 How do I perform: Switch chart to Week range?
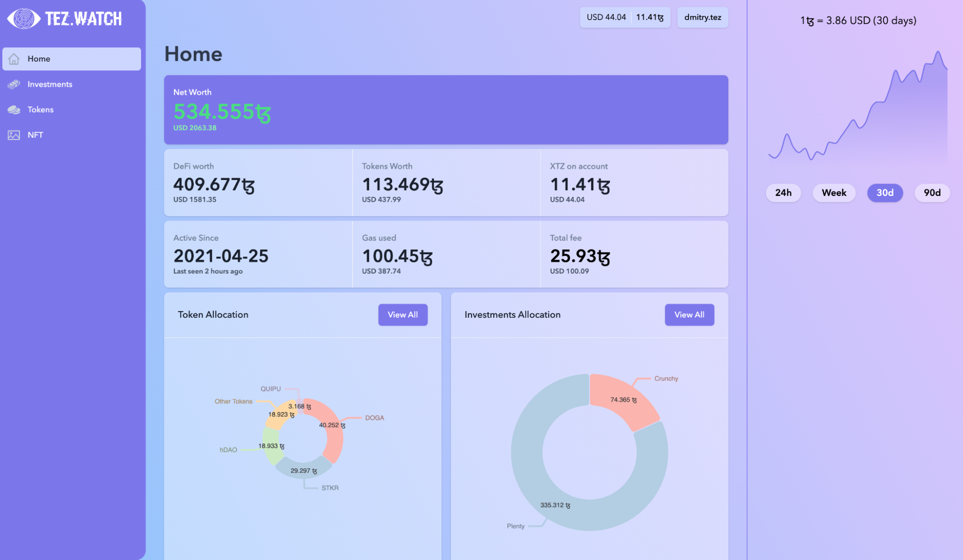click(x=833, y=193)
